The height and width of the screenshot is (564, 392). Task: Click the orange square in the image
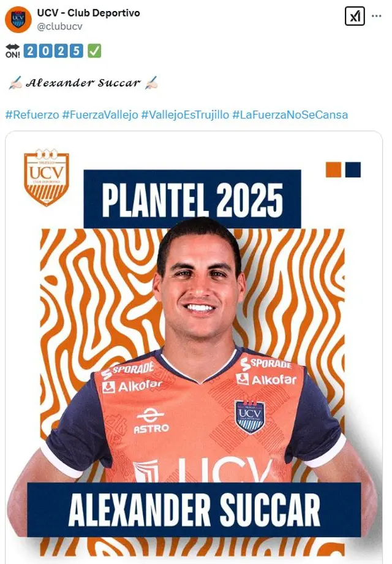click(333, 169)
